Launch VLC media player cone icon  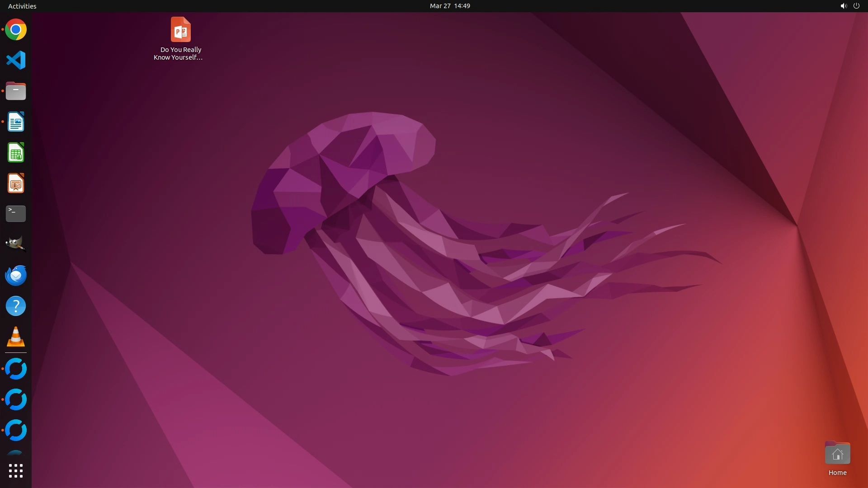(16, 337)
